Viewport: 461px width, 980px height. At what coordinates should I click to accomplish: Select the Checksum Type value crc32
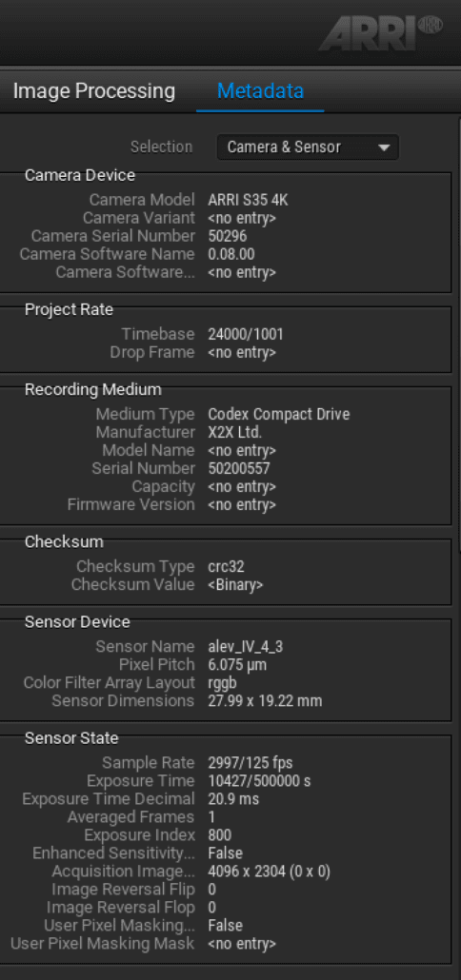pyautogui.click(x=226, y=566)
